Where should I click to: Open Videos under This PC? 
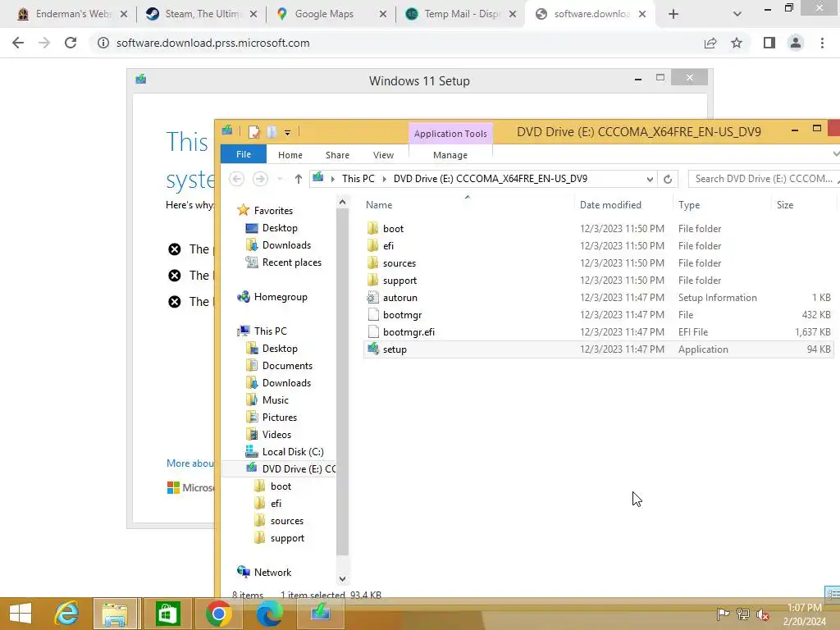point(268,435)
